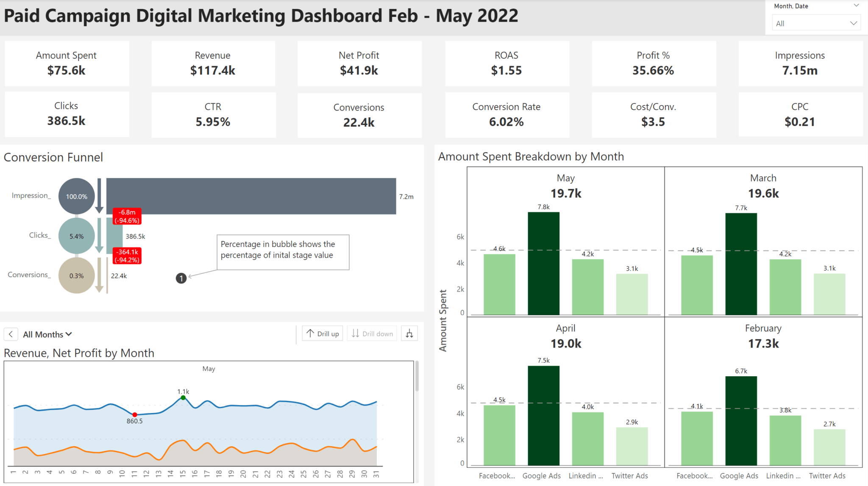The width and height of the screenshot is (868, 486).
Task: Click the Drill down double-arrow icon
Action: point(356,333)
